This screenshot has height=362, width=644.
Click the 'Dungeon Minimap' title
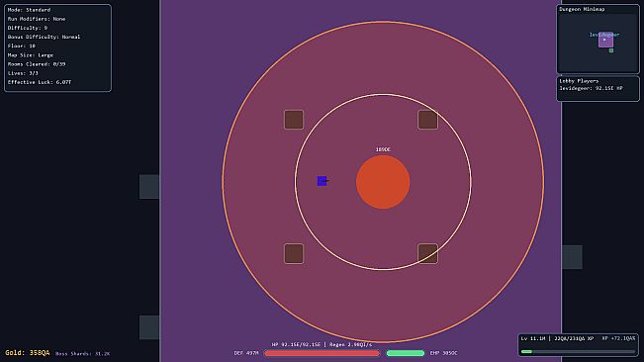click(582, 9)
